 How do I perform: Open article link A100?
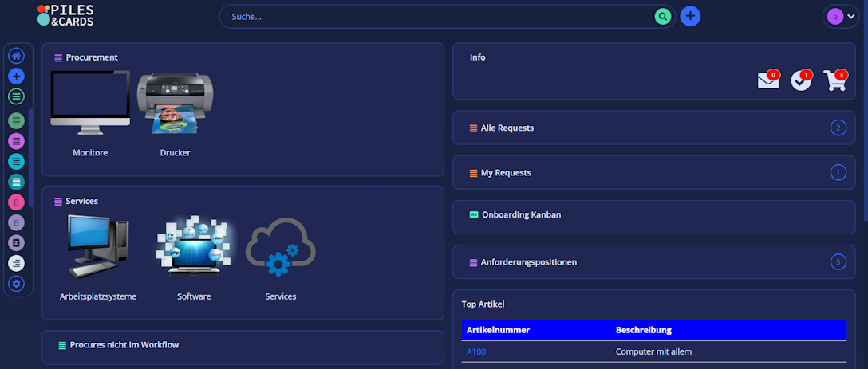(476, 351)
